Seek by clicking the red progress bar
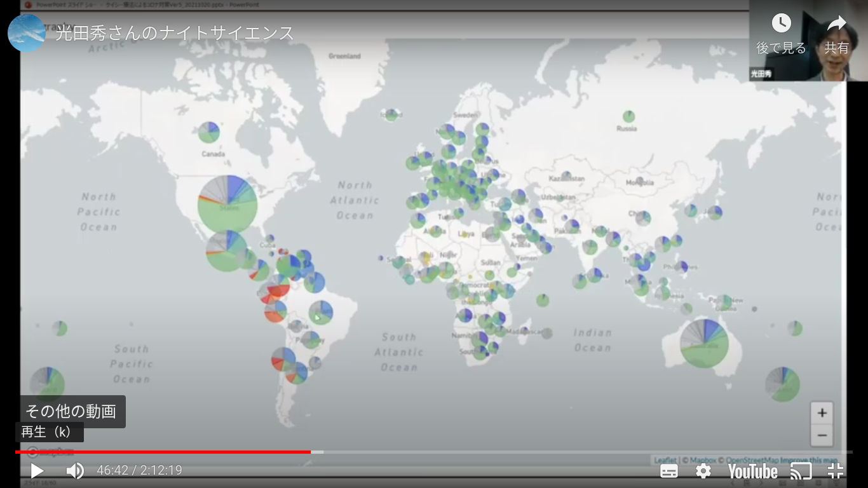The image size is (868, 488). tap(191, 452)
